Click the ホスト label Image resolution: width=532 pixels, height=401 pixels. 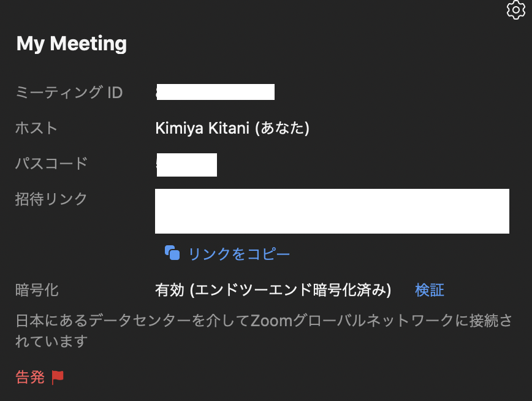click(x=36, y=128)
